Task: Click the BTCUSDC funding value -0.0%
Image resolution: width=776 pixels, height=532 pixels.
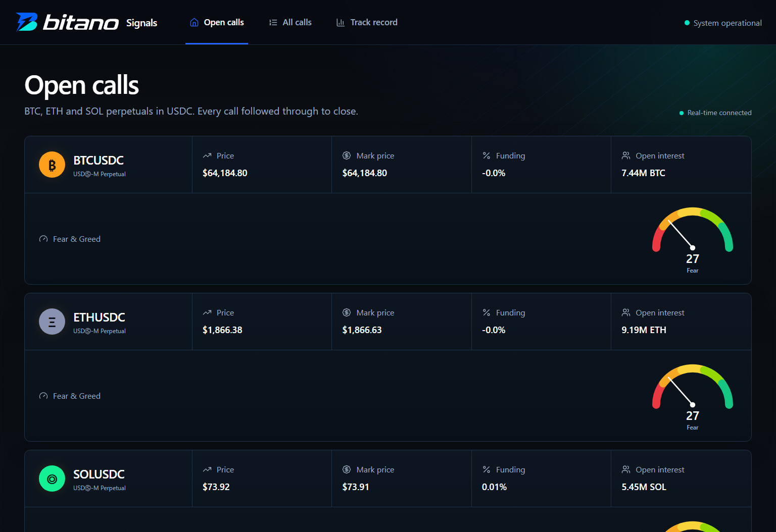Action: [494, 173]
